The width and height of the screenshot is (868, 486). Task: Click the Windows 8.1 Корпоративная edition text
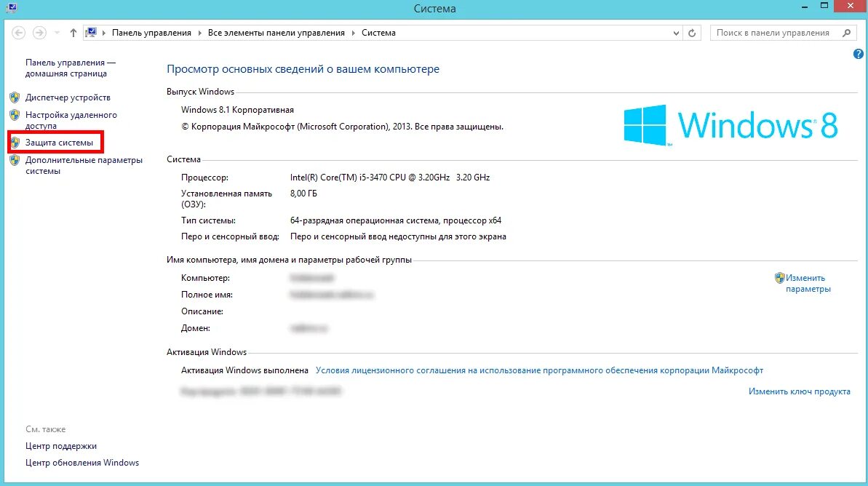coord(237,110)
